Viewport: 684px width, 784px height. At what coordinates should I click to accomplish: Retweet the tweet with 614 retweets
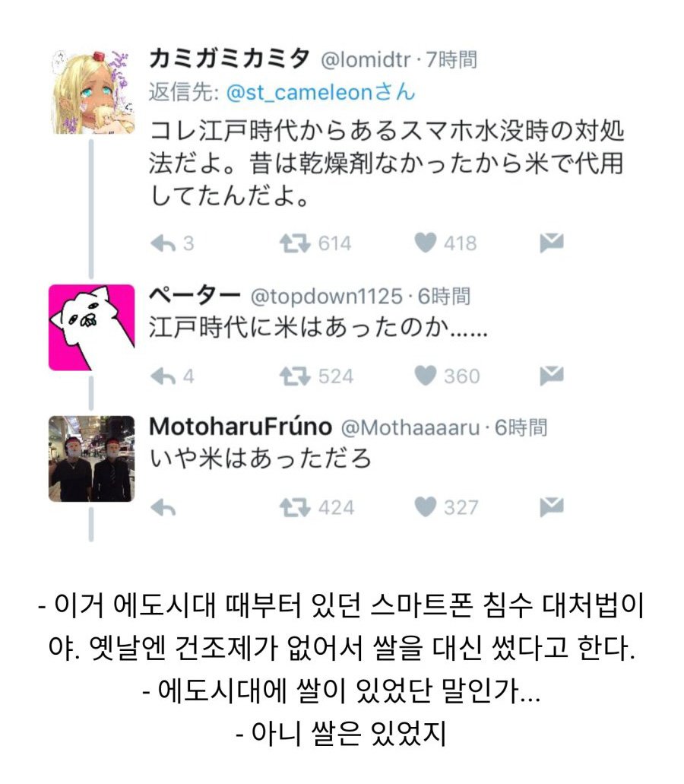(x=295, y=243)
